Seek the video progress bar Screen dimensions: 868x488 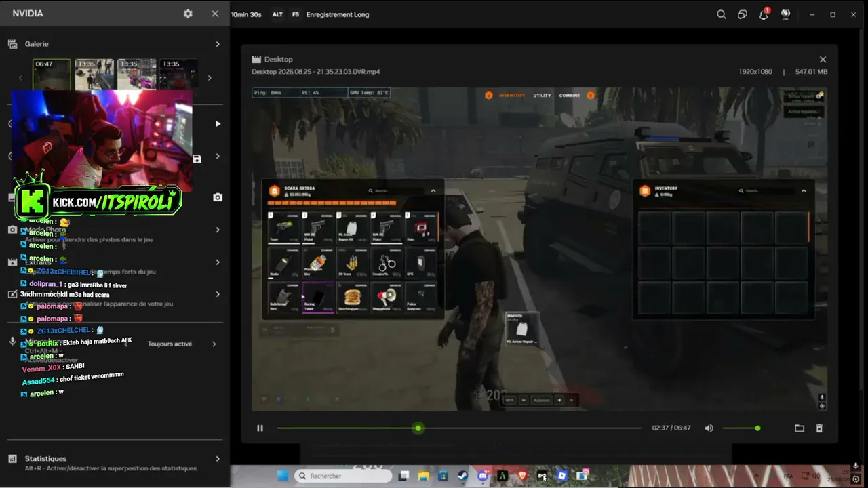coord(459,428)
